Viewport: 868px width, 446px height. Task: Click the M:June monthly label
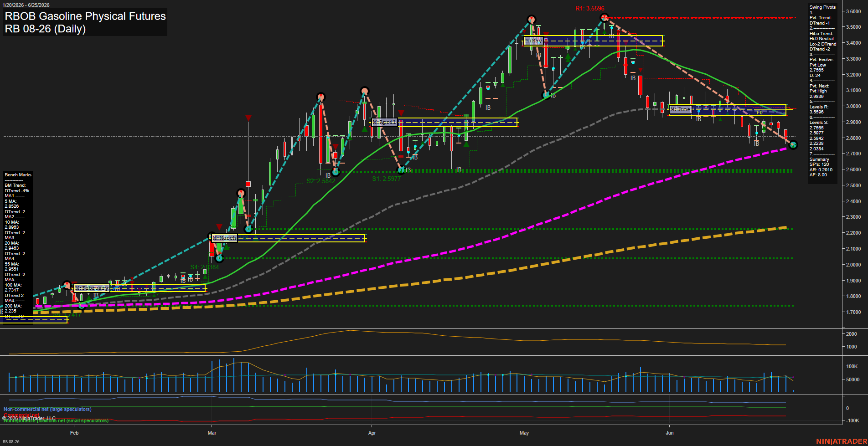pyautogui.click(x=680, y=109)
